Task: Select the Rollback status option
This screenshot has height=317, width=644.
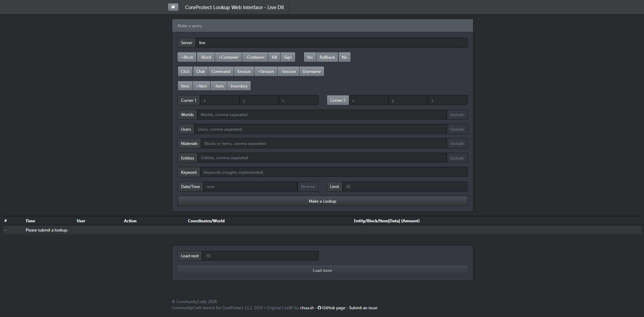Action: click(327, 57)
